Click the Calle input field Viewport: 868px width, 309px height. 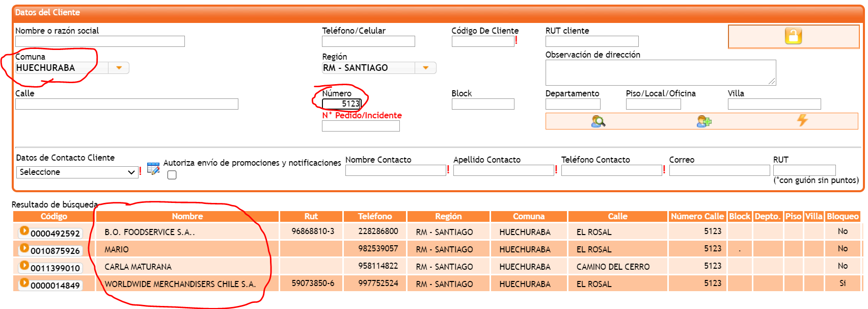coord(127,104)
